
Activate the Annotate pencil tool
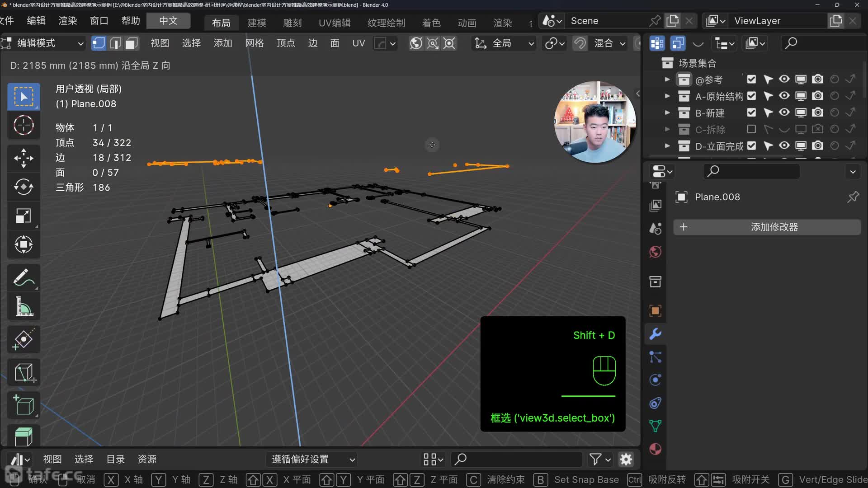[x=24, y=277]
